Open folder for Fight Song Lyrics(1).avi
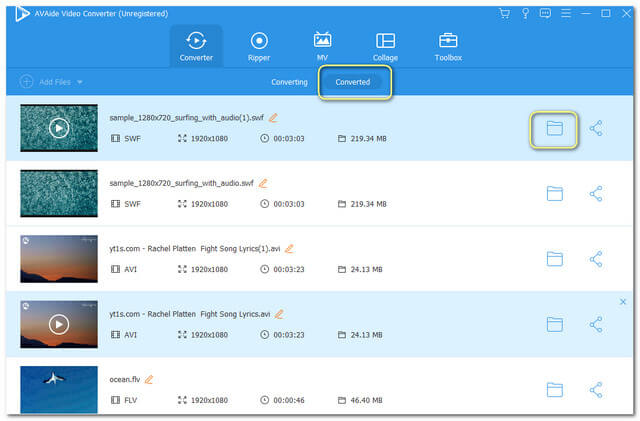The height and width of the screenshot is (421, 640). pos(554,259)
